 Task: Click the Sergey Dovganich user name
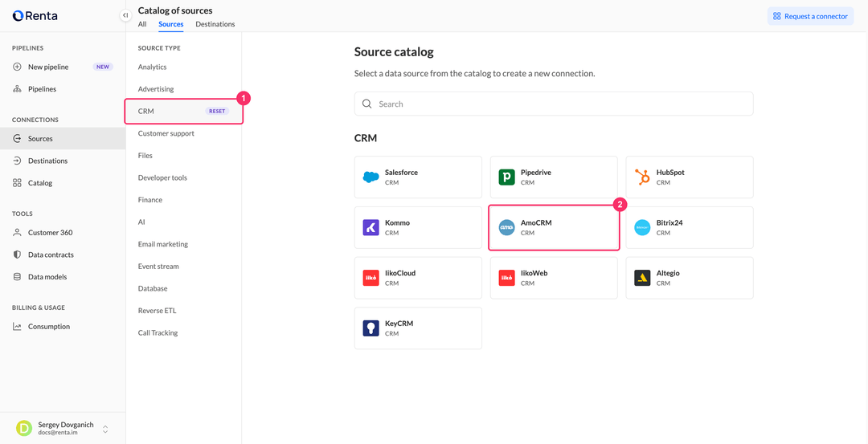(66, 425)
